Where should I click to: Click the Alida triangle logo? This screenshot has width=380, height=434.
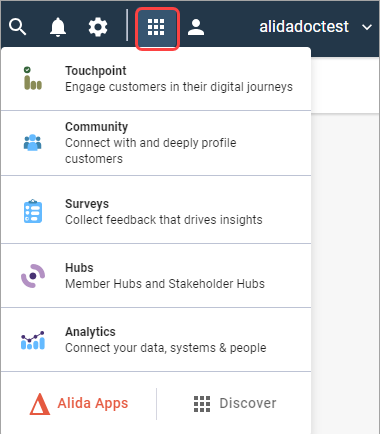pyautogui.click(x=40, y=404)
